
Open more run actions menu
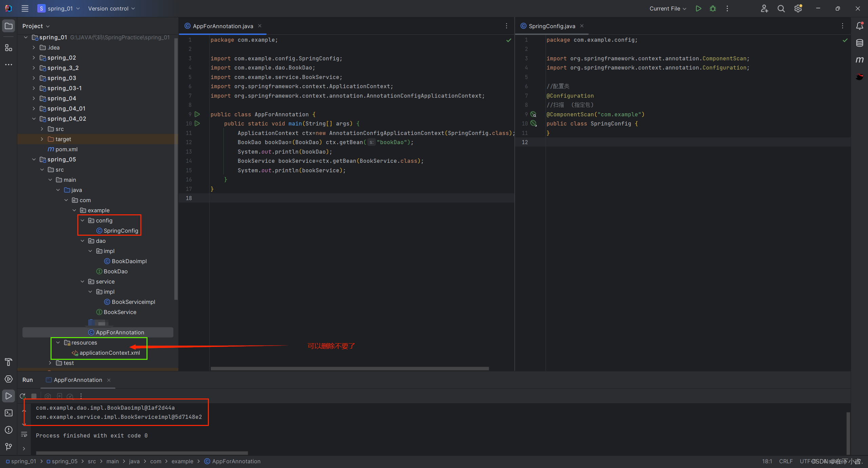click(x=727, y=8)
